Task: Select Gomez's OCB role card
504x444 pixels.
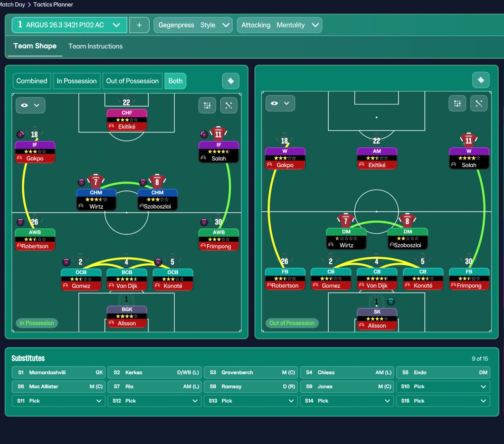Action: (x=81, y=279)
